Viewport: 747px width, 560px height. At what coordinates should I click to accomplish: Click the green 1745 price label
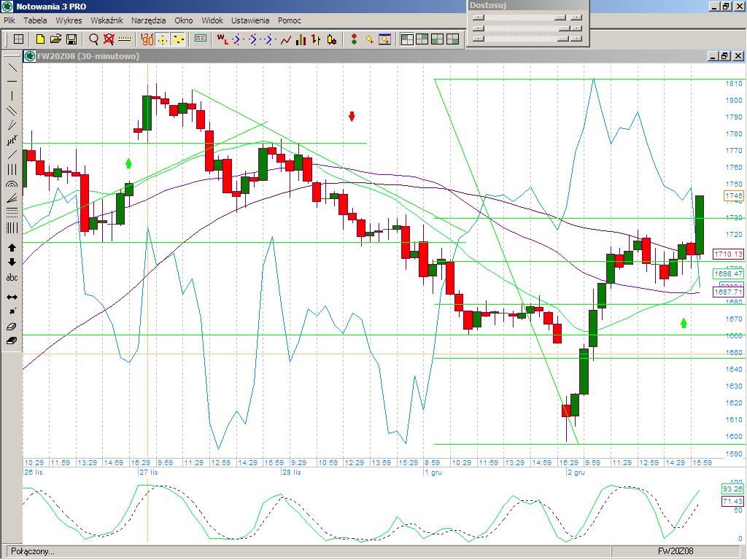(734, 196)
